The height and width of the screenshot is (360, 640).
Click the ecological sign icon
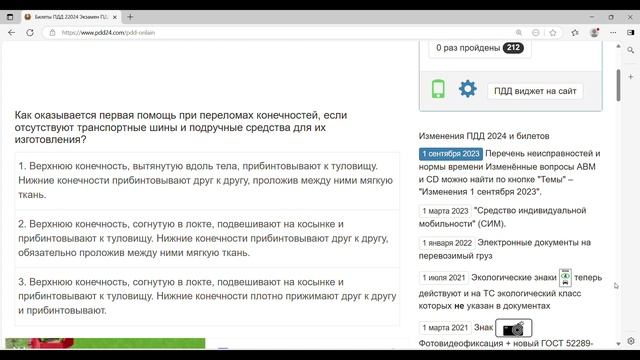tap(565, 278)
